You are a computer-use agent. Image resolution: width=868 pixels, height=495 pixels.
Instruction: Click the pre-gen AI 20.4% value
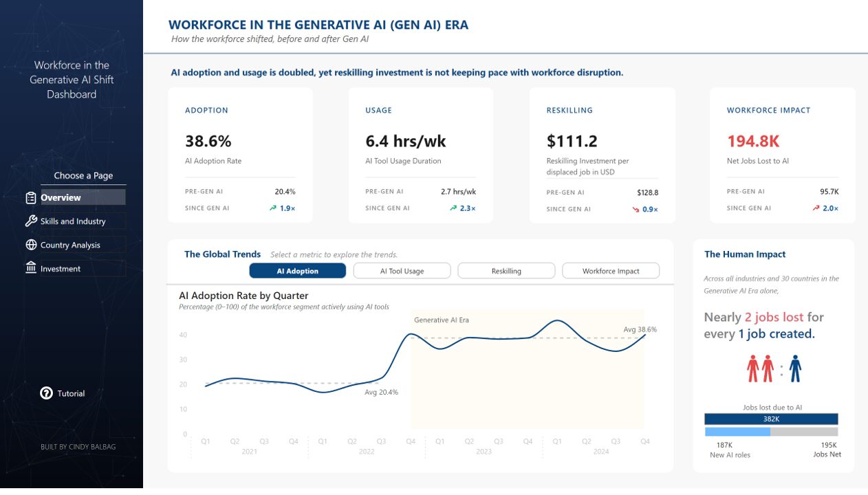click(285, 192)
